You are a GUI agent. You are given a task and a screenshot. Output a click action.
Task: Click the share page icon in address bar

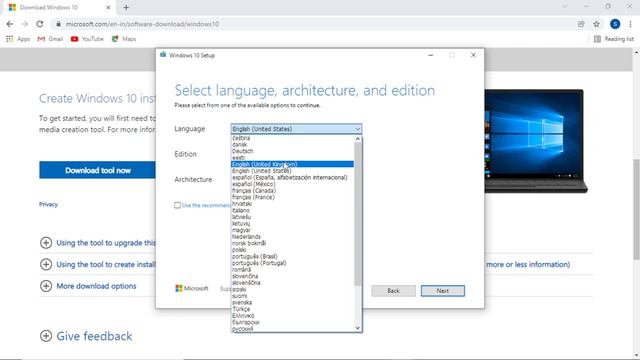coord(581,24)
